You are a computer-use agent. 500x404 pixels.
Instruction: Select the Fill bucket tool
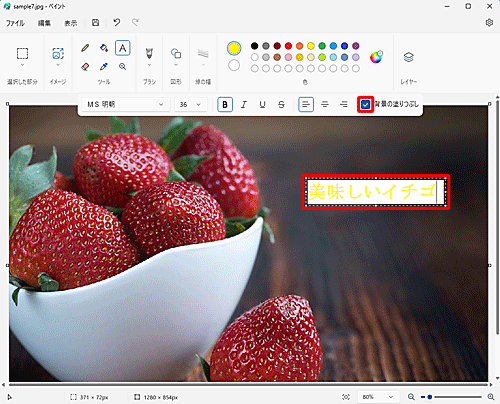coord(104,48)
